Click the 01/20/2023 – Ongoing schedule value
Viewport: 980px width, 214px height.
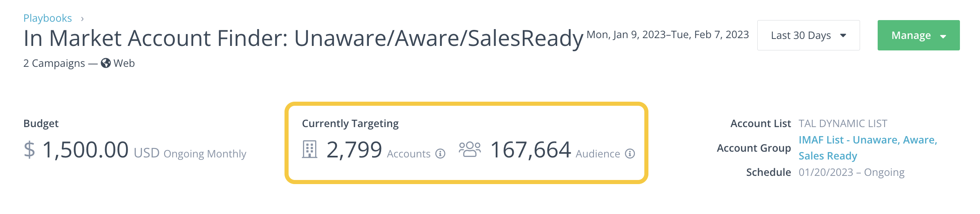pyautogui.click(x=851, y=172)
